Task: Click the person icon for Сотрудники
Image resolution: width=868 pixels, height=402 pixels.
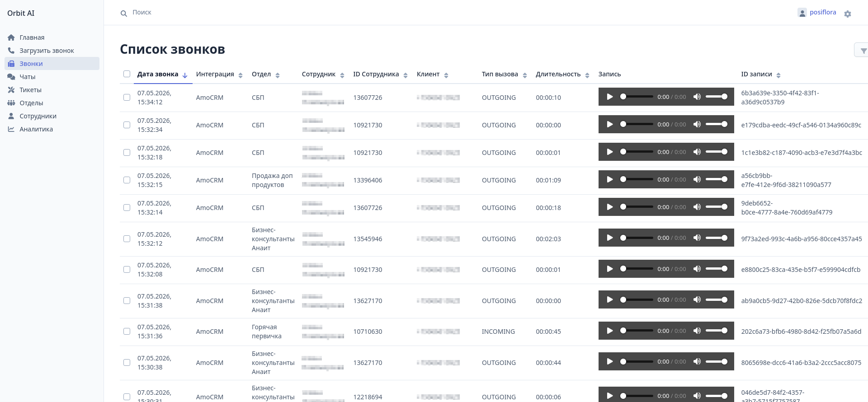Action: tap(11, 116)
